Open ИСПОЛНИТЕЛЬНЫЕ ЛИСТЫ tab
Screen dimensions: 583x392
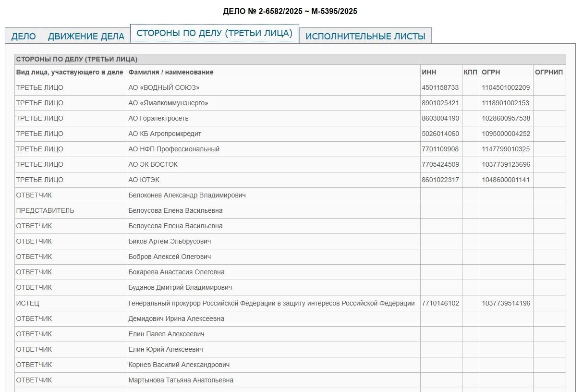365,36
